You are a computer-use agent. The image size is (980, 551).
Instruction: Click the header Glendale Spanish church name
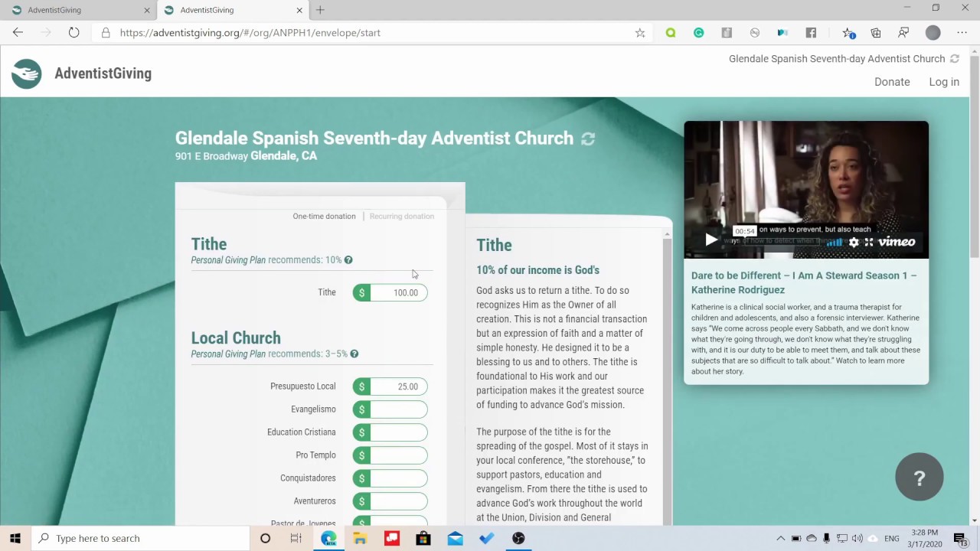point(837,59)
